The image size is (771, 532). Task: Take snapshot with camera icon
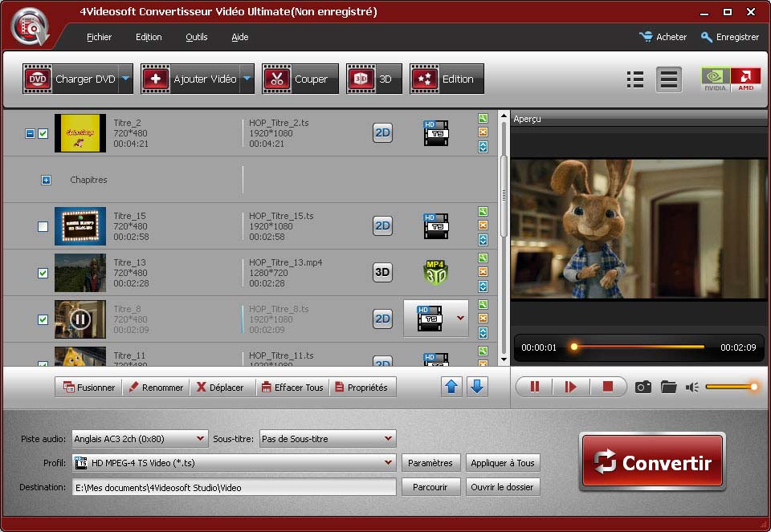[643, 387]
